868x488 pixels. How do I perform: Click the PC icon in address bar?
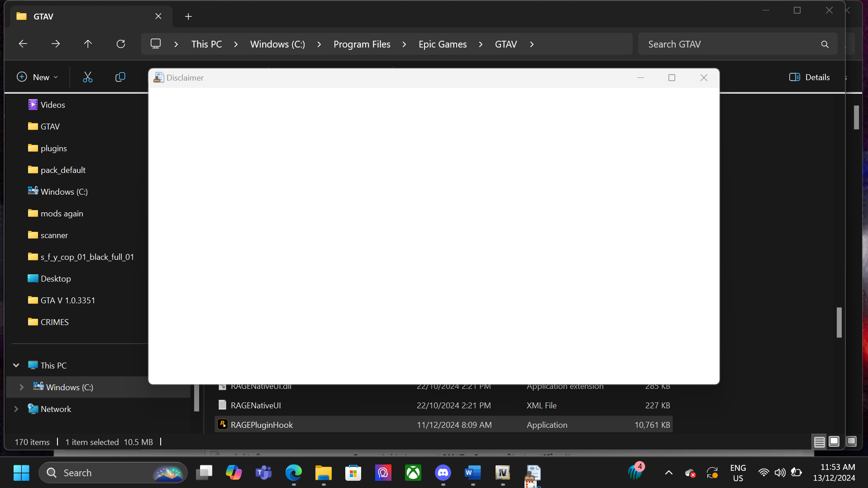(x=156, y=44)
